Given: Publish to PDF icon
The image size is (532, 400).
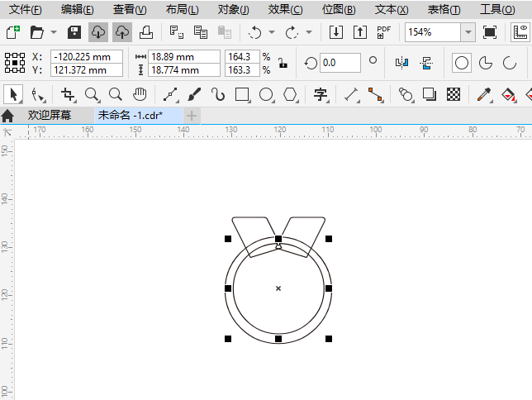Looking at the screenshot, I should click(x=384, y=32).
